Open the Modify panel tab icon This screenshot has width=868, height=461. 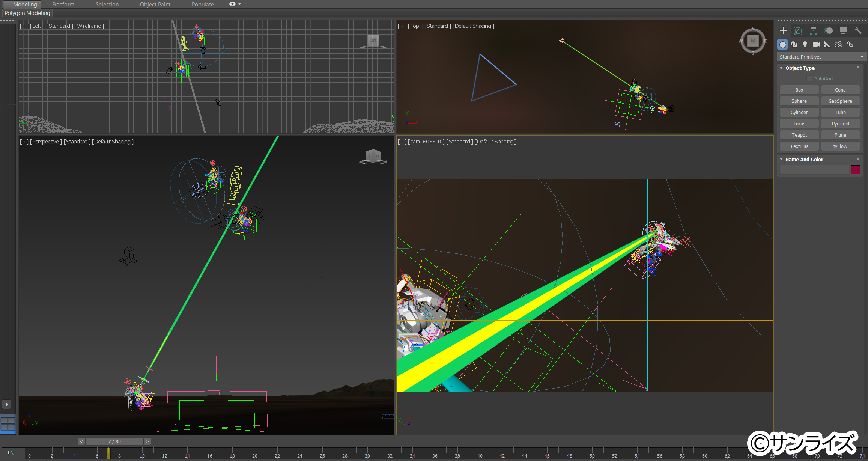[x=798, y=31]
